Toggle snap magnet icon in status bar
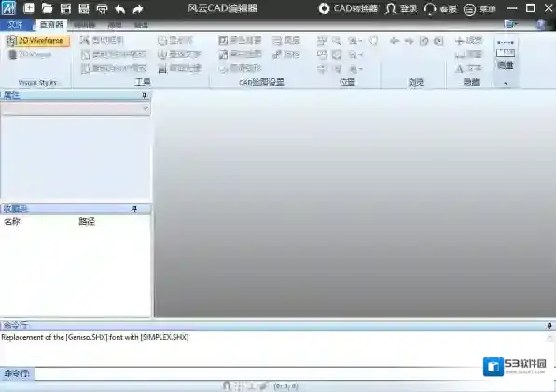Image resolution: width=556 pixels, height=392 pixels. [x=227, y=386]
